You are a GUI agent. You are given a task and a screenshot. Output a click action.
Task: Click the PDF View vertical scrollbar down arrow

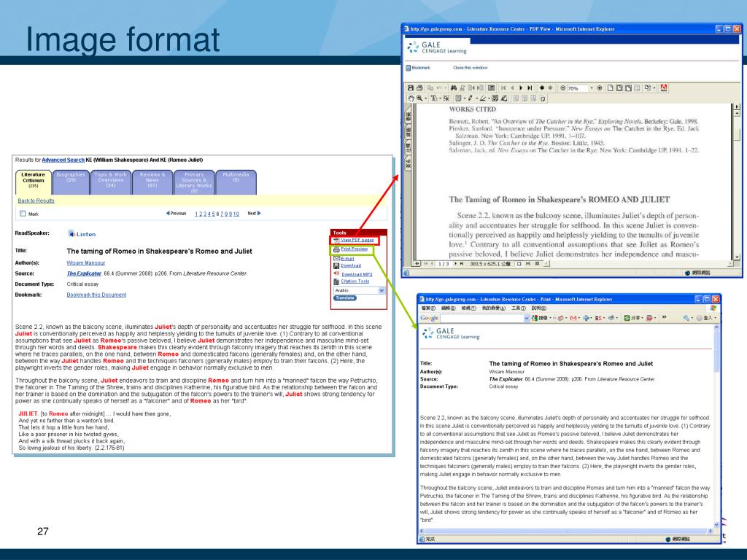click(x=737, y=257)
